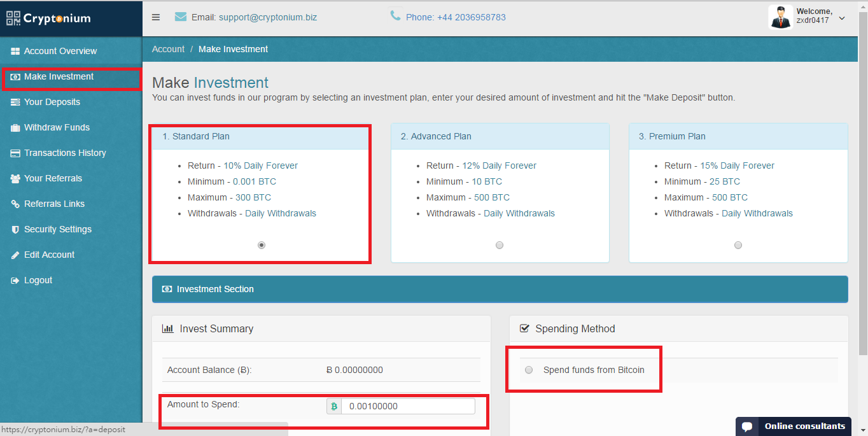This screenshot has height=436, width=868.
Task: Log out via the Logout link
Action: 38,280
